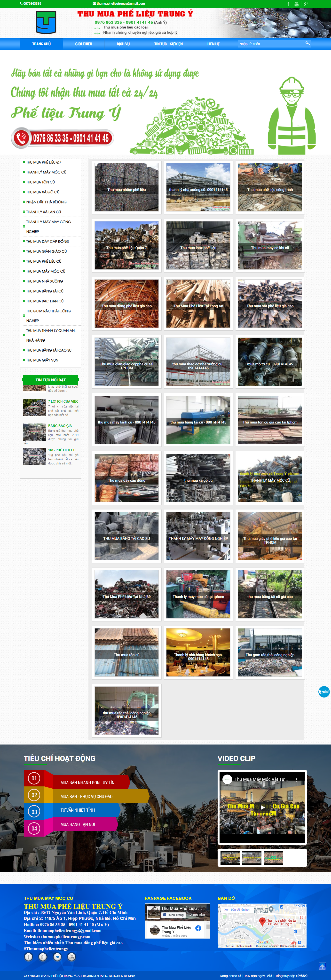Click 'Xem bản đồ lớn hơn' on map
The height and width of the screenshot is (980, 331).
(x=237, y=910)
